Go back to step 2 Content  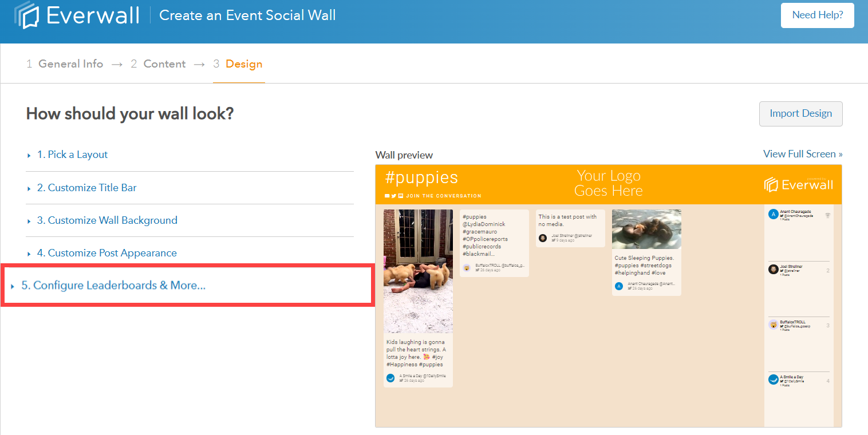pos(158,64)
